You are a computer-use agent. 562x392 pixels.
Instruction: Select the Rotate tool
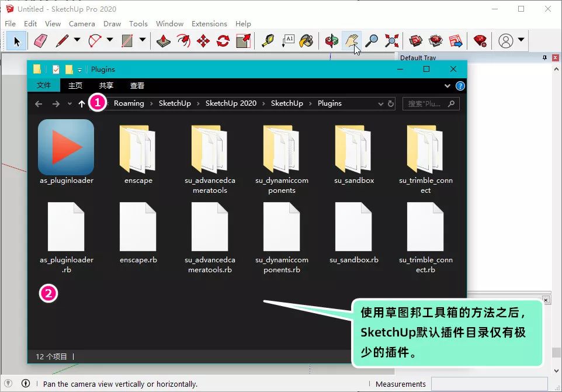click(223, 41)
